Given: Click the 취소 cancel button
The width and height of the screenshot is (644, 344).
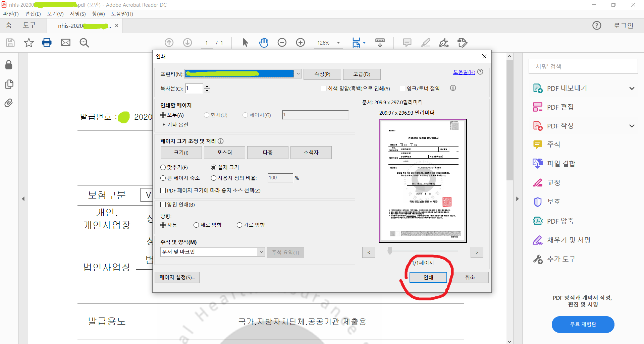Looking at the screenshot, I should click(x=470, y=277).
